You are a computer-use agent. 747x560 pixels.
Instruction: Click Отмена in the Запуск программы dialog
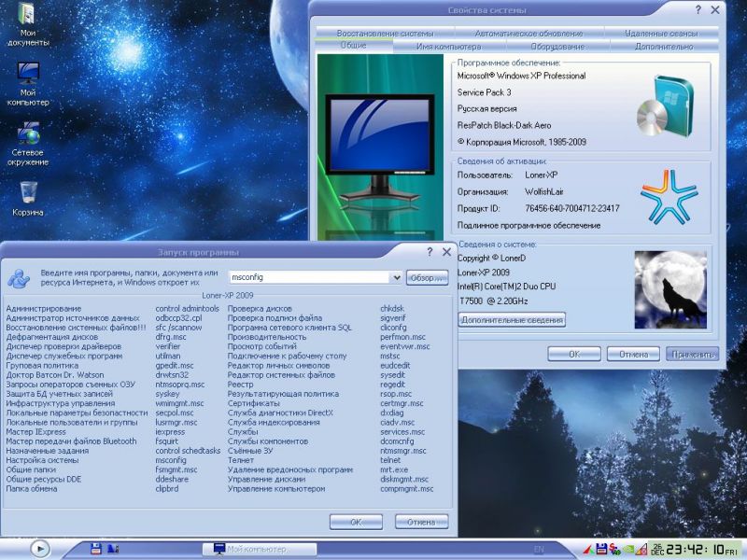(x=421, y=522)
